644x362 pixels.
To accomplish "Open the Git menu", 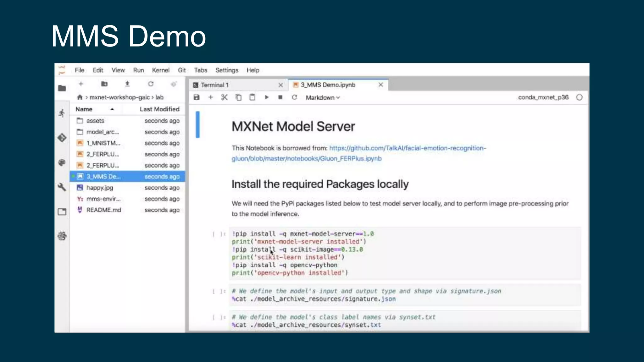I will 182,70.
